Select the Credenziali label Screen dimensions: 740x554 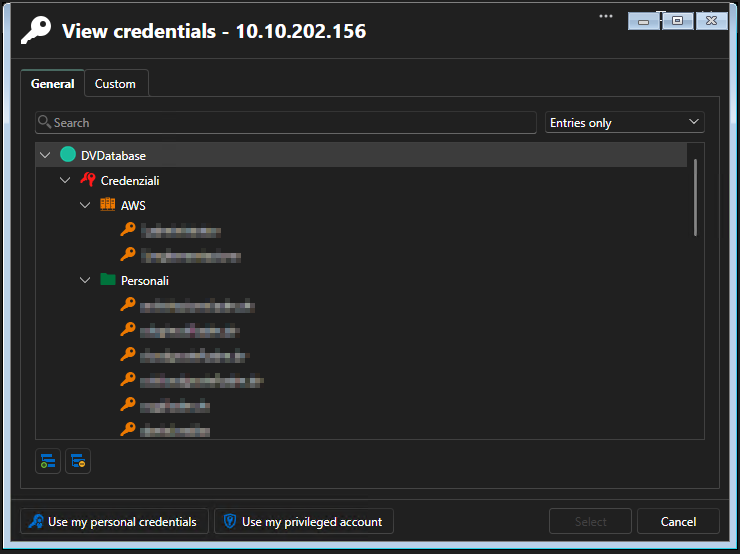(130, 180)
